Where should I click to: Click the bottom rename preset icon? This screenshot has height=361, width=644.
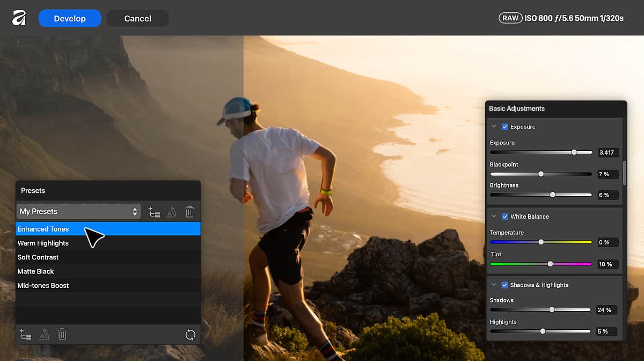(x=44, y=335)
